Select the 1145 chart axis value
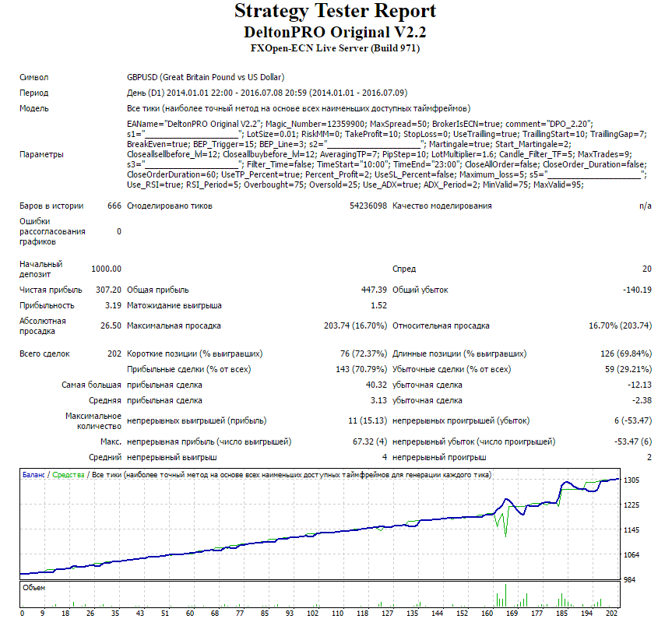The height and width of the screenshot is (619, 672). 632,529
